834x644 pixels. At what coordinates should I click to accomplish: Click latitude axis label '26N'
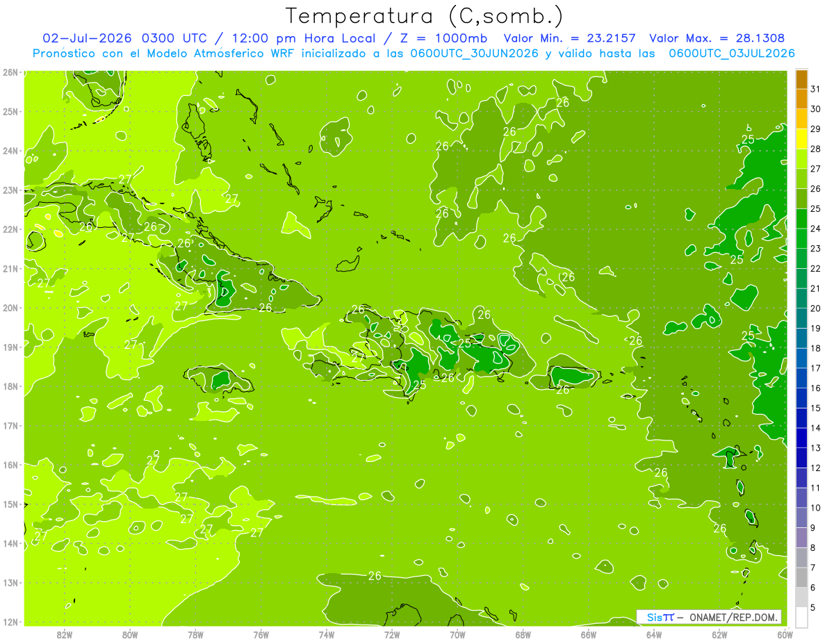[10, 72]
